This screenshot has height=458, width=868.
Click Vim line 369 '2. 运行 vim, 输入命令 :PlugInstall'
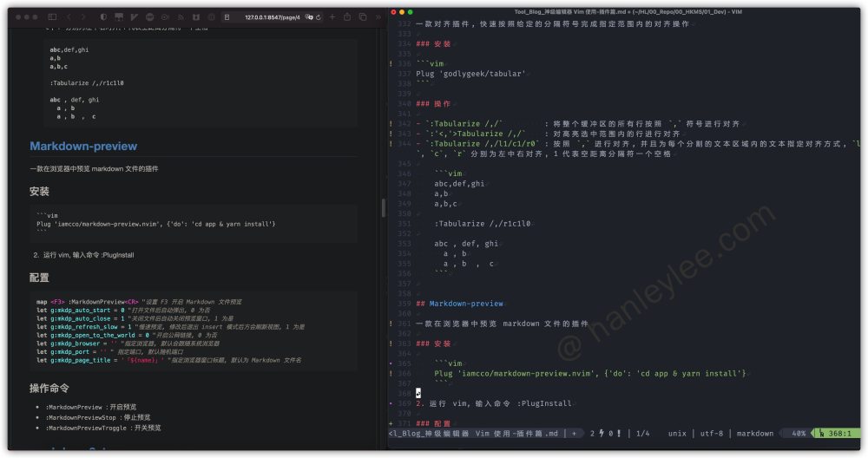[493, 403]
